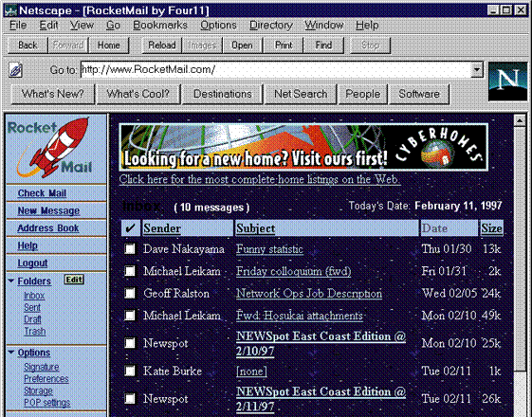The width and height of the screenshot is (532, 417).
Task: Open the Preferences options link
Action: [46, 379]
